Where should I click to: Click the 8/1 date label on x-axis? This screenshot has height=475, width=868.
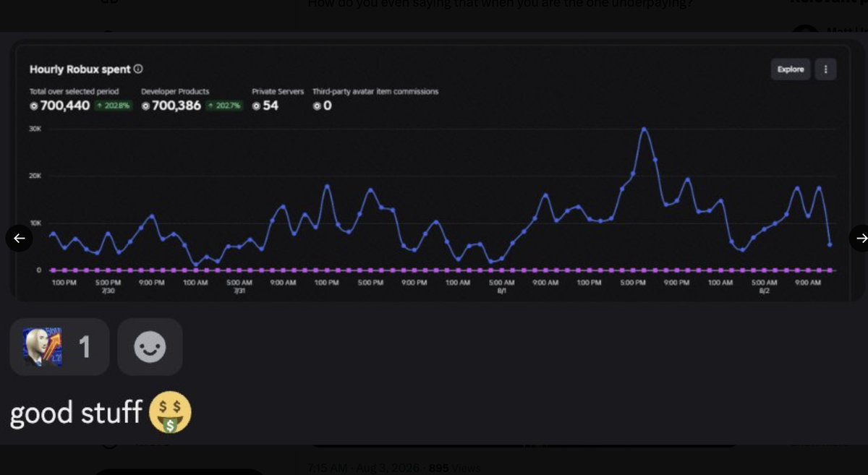pos(501,289)
